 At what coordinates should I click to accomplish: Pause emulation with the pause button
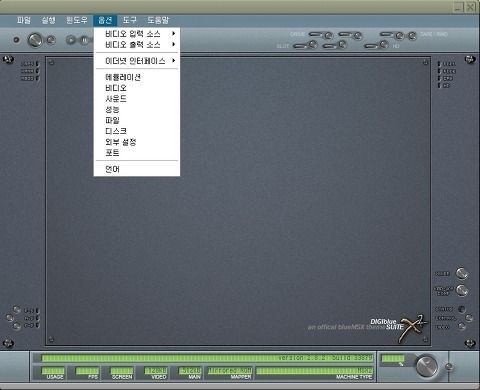click(x=85, y=40)
